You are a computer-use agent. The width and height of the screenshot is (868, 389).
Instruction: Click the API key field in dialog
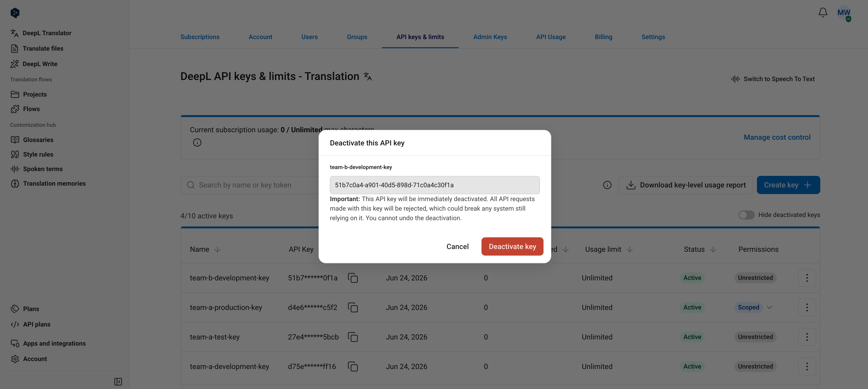click(x=435, y=185)
